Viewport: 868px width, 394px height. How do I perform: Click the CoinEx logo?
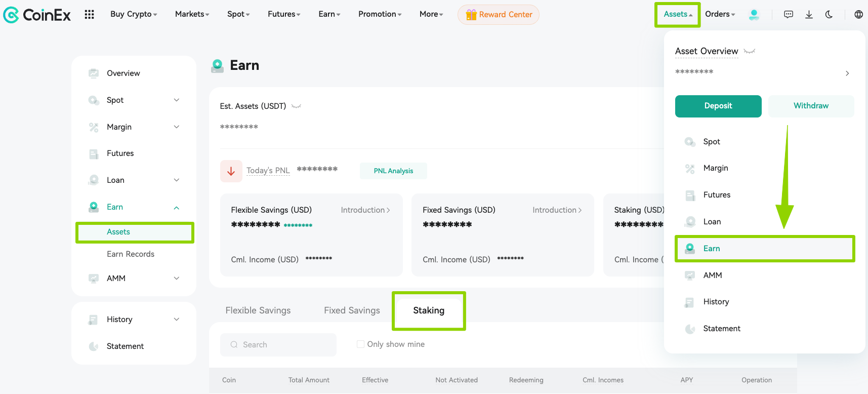(x=37, y=15)
